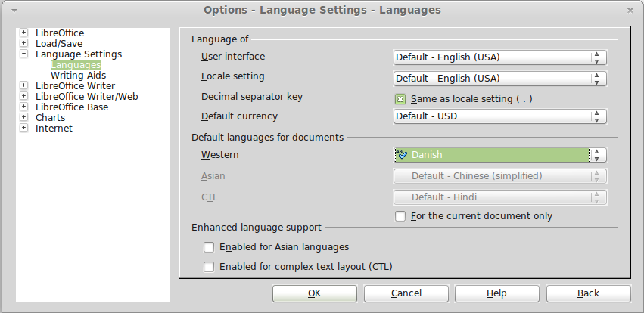The image size is (644, 313).
Task: Open the window menu arrow in title bar
Action: coord(14,11)
